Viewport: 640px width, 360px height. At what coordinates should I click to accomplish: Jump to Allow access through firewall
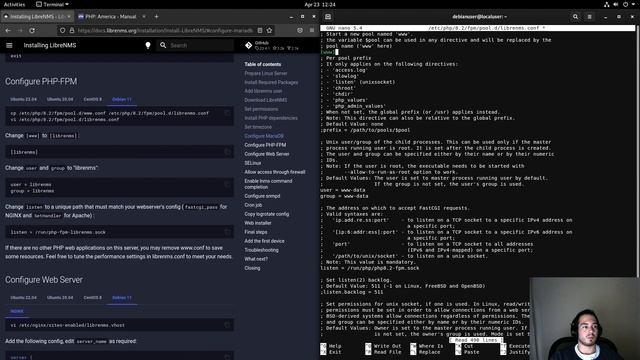click(x=275, y=172)
